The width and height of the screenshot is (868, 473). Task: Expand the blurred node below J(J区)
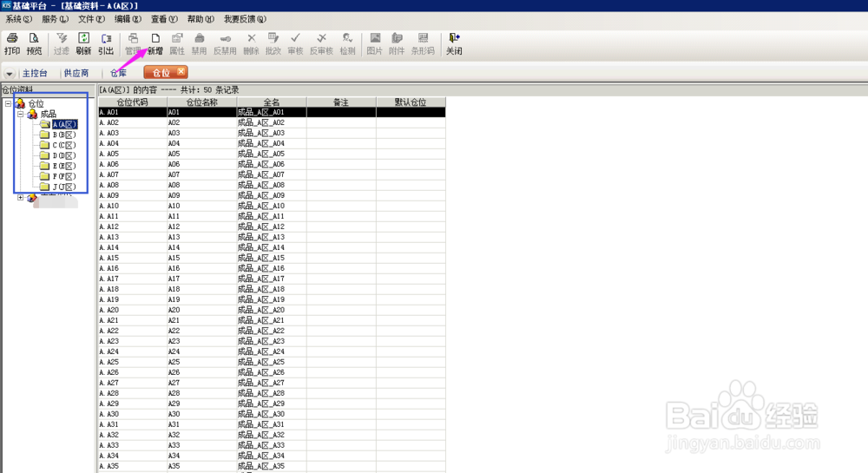pos(21,198)
